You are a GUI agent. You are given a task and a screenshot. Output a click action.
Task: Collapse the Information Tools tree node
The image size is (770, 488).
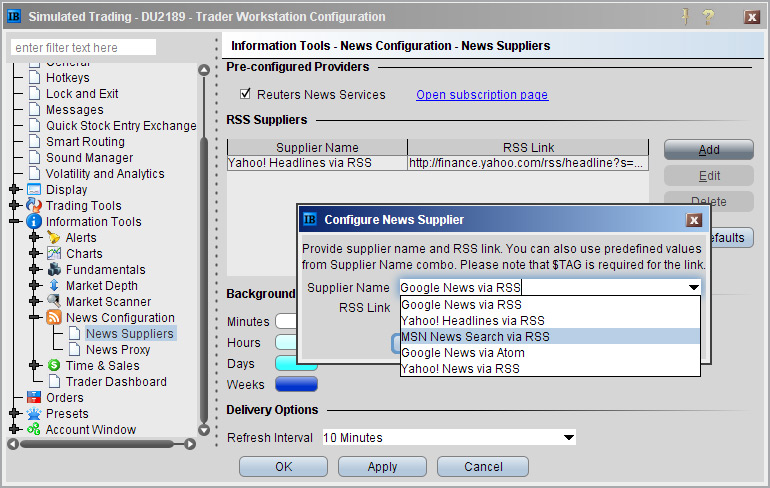[14, 221]
